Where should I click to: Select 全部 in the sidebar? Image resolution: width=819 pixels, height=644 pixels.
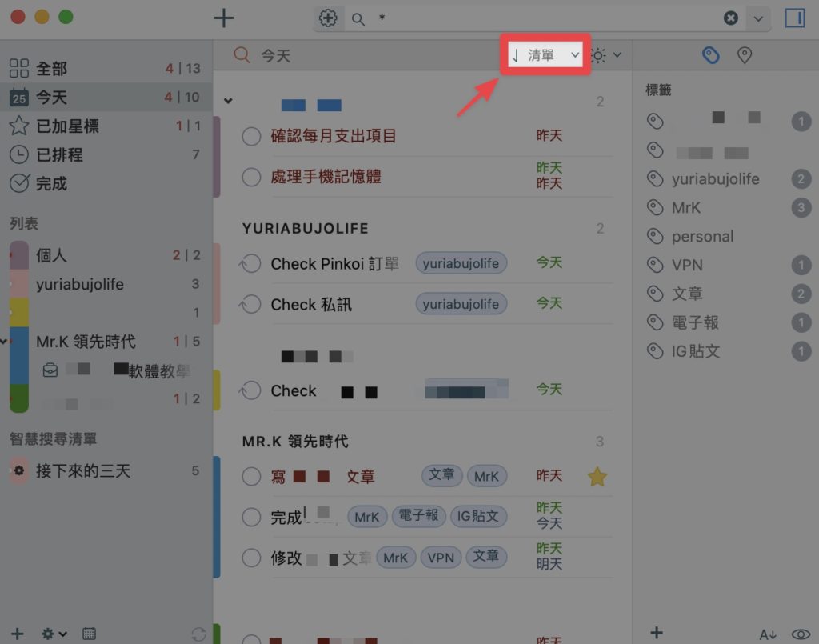pyautogui.click(x=106, y=68)
